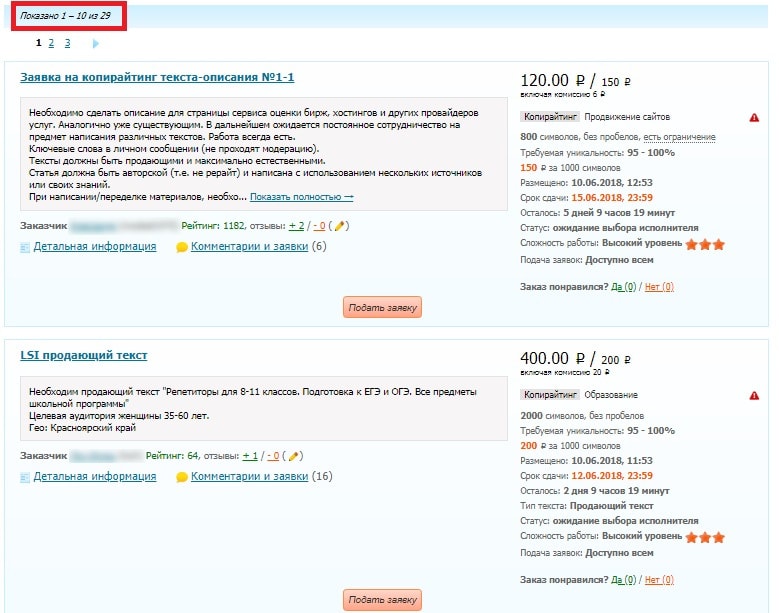Screen dimensions: 779x613
Task: Click the 'Образование' category text
Action: 611,395
